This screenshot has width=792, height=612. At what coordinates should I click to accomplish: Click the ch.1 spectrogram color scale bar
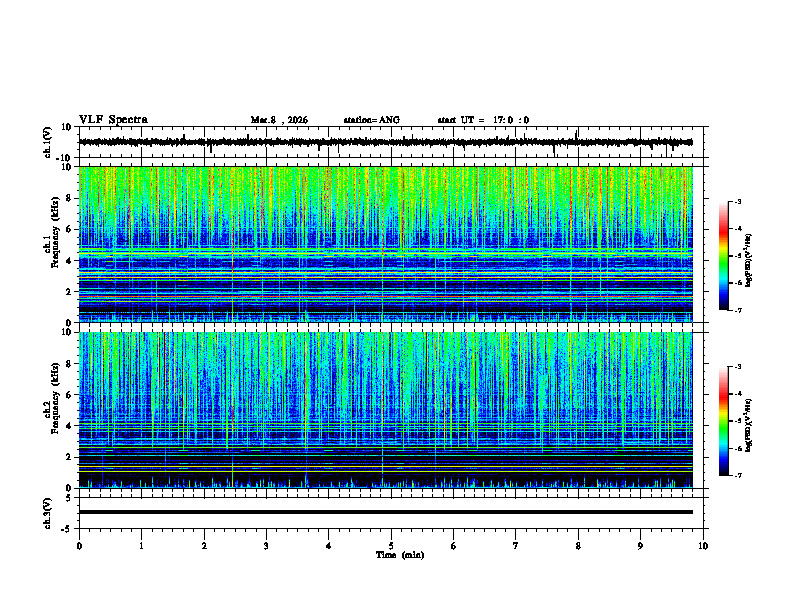pos(723,256)
